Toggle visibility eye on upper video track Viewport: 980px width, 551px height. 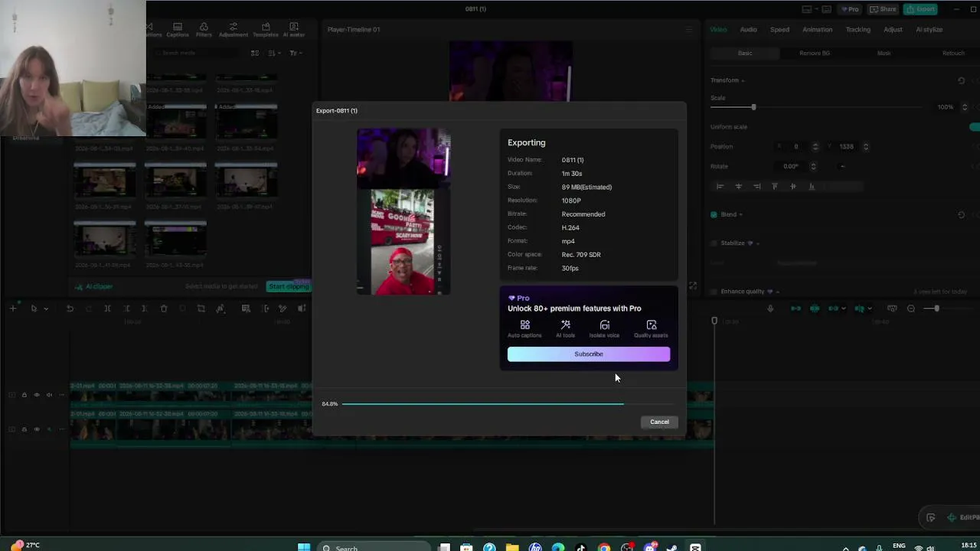[x=36, y=395]
